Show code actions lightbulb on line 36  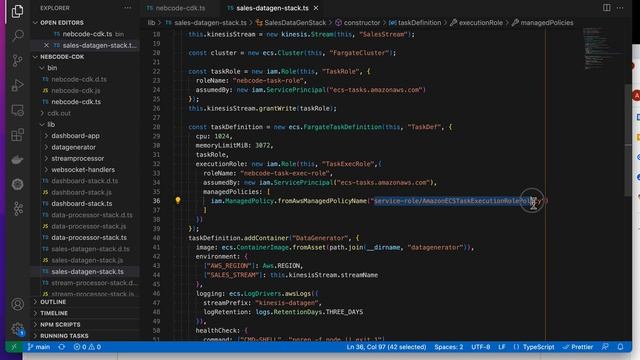178,200
